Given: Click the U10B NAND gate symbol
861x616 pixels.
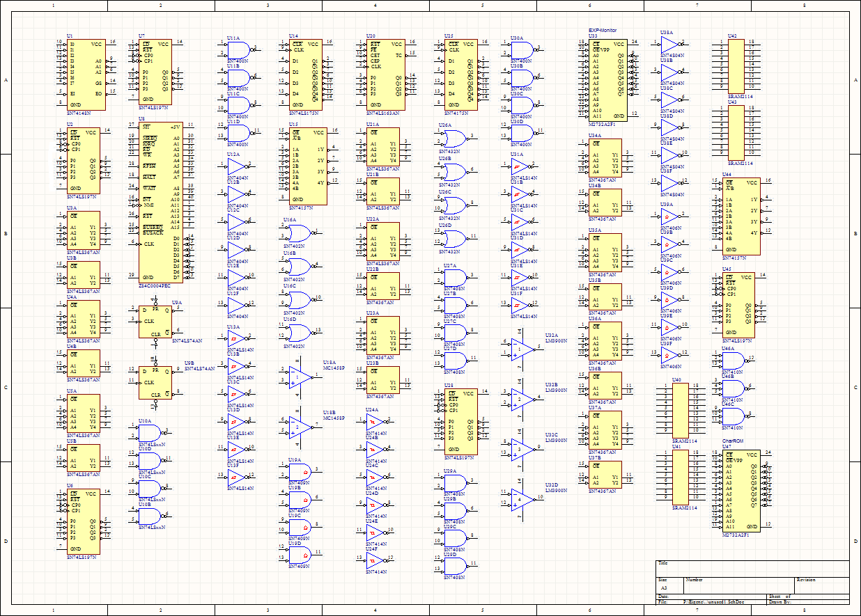Looking at the screenshot, I should tap(150, 516).
